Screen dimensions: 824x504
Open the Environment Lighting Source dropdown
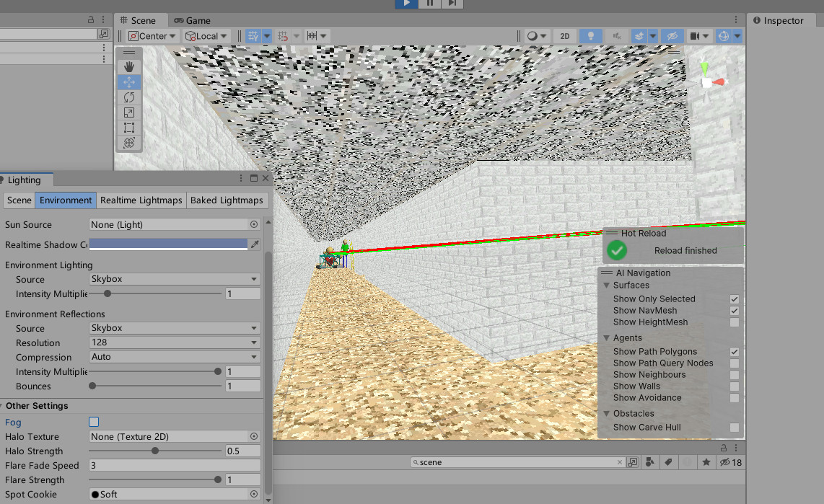point(174,278)
